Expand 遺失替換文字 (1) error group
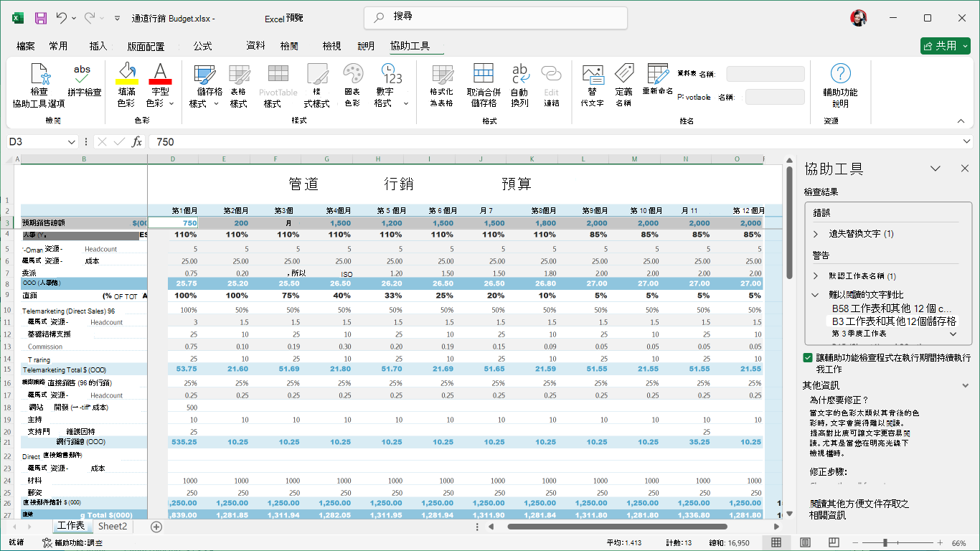Image resolution: width=980 pixels, height=551 pixels. (816, 234)
